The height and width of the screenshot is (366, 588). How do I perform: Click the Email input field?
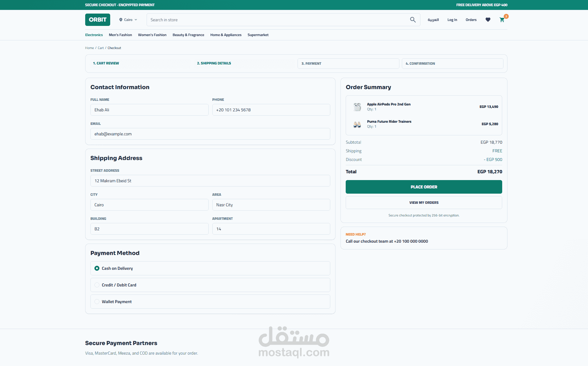point(210,134)
